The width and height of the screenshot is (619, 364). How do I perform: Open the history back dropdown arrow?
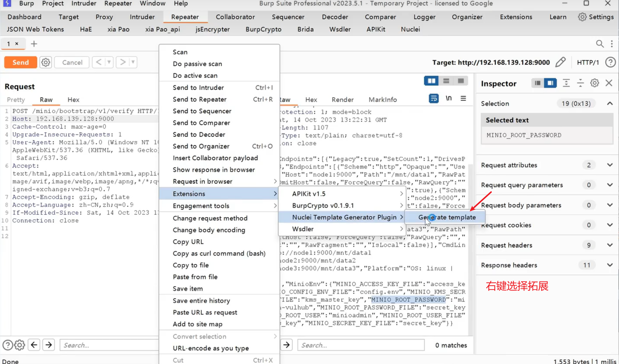(x=109, y=62)
